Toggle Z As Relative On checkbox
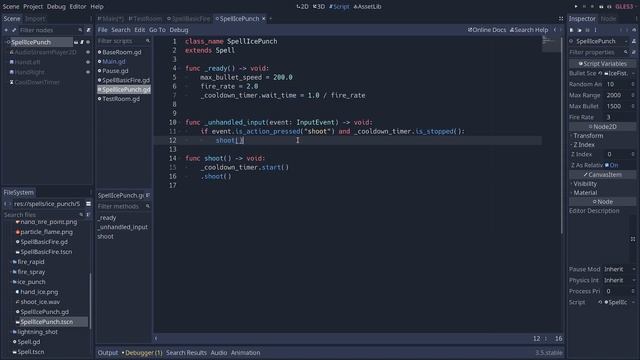Viewport: 640px width, 360px height. click(607, 165)
